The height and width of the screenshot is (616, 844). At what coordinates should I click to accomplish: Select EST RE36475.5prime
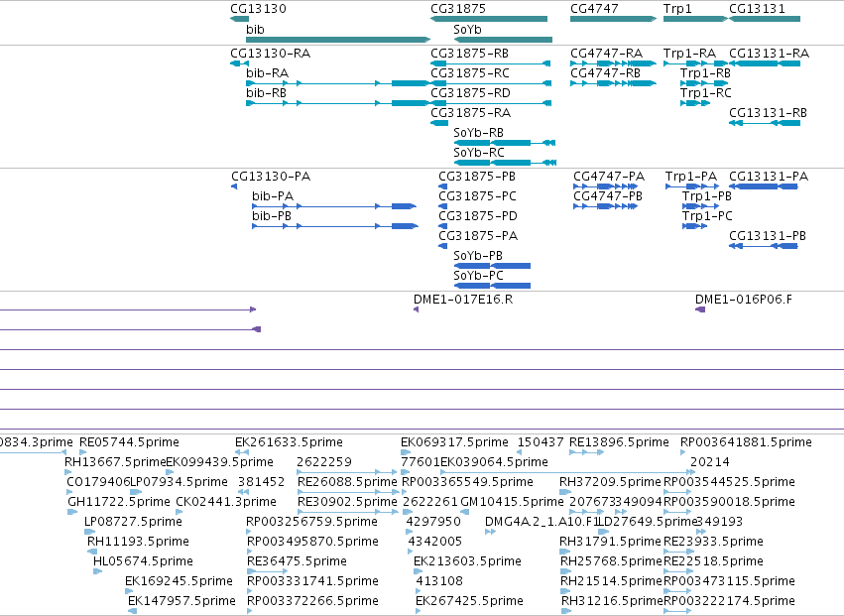pos(268,571)
